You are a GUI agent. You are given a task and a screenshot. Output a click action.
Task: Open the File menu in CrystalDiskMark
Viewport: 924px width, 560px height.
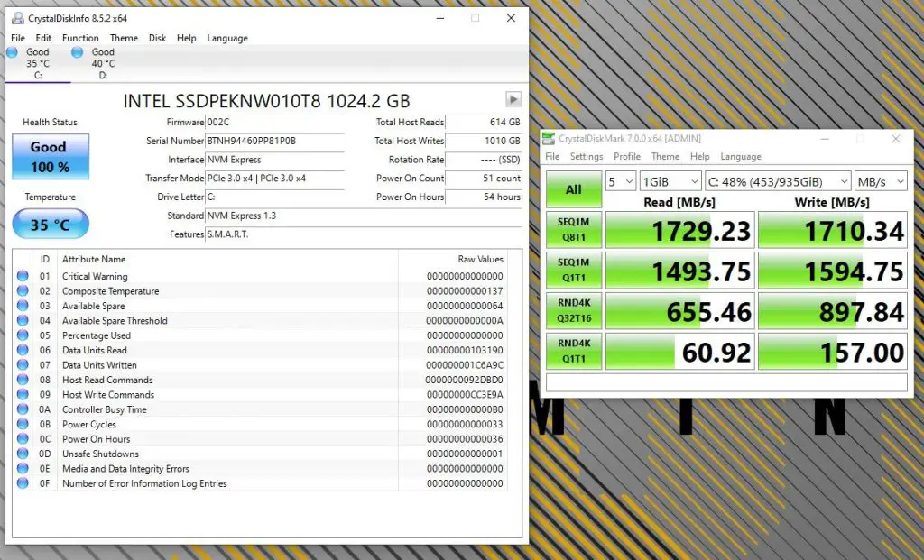coord(552,156)
